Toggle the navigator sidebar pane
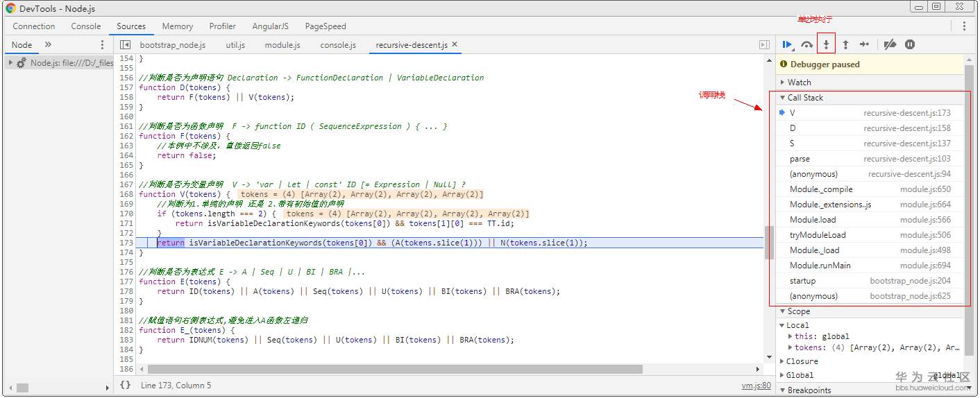Viewport: 980px width, 398px height. (x=125, y=45)
